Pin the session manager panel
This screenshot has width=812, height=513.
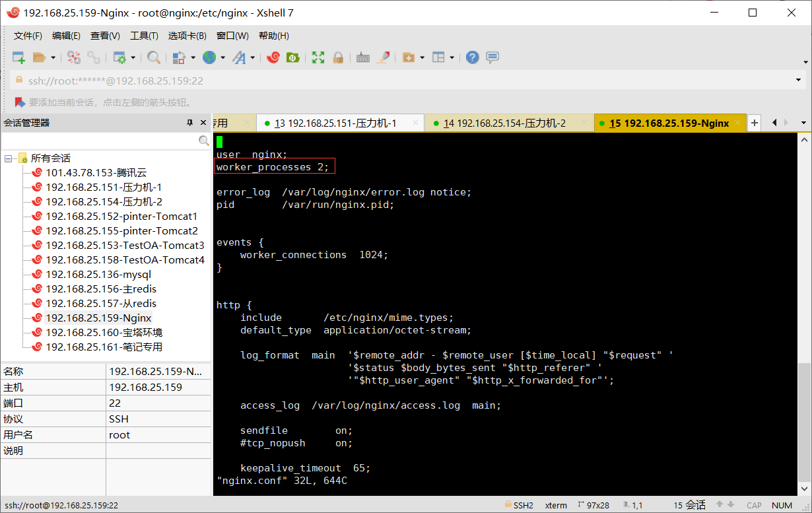click(x=189, y=123)
